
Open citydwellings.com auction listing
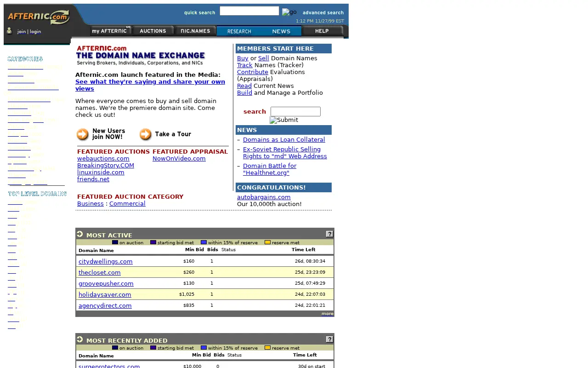[106, 261]
